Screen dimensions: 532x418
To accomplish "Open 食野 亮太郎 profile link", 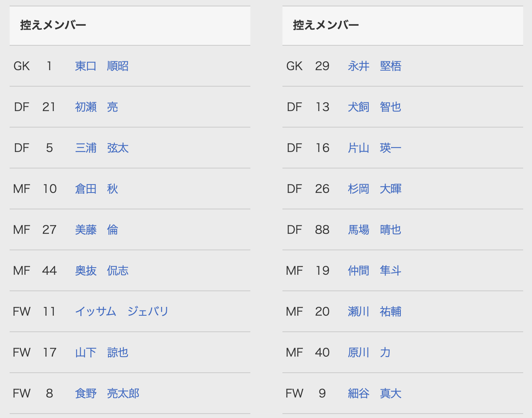I will (x=107, y=394).
